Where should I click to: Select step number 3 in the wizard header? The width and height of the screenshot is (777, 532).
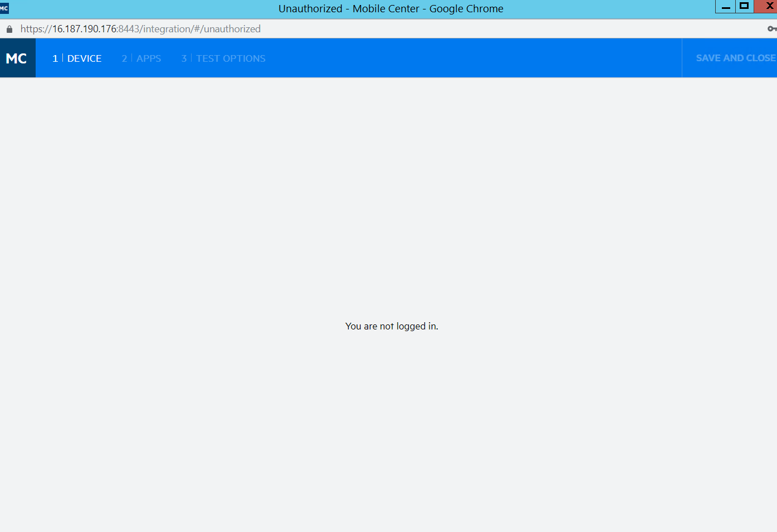[x=184, y=58]
